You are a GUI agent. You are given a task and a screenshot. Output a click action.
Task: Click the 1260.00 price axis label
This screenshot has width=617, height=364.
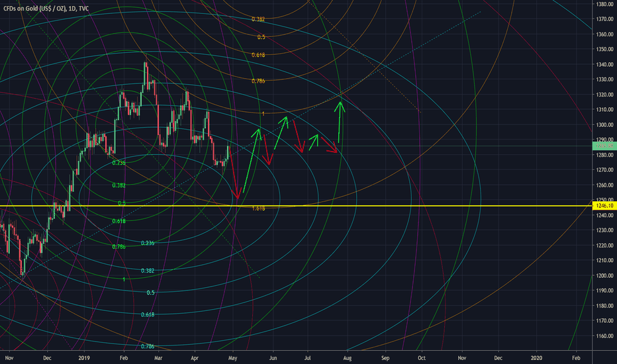(x=605, y=185)
